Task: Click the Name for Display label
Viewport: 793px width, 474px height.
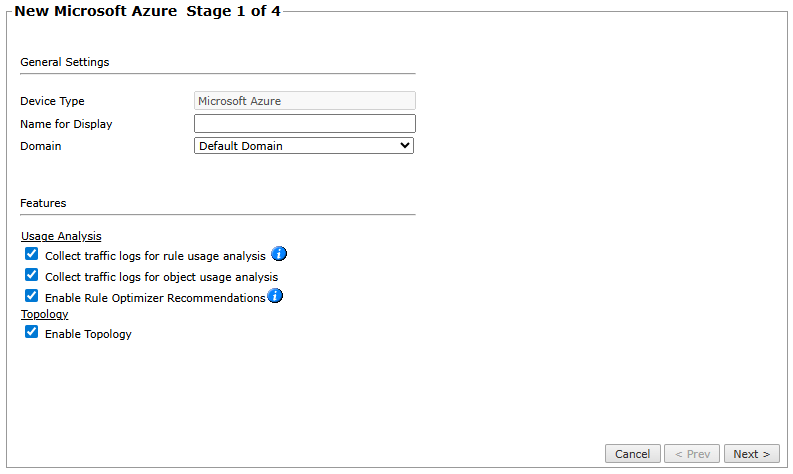Action: click(x=66, y=124)
